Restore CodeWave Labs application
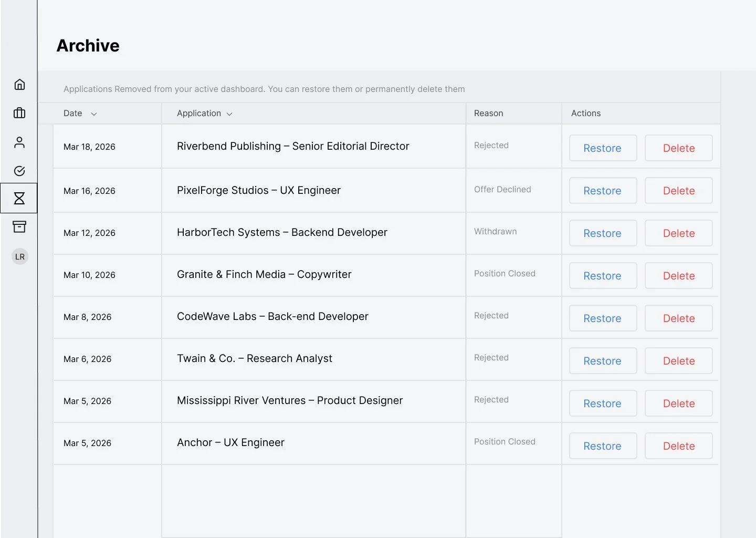The width and height of the screenshot is (756, 538). point(603,318)
